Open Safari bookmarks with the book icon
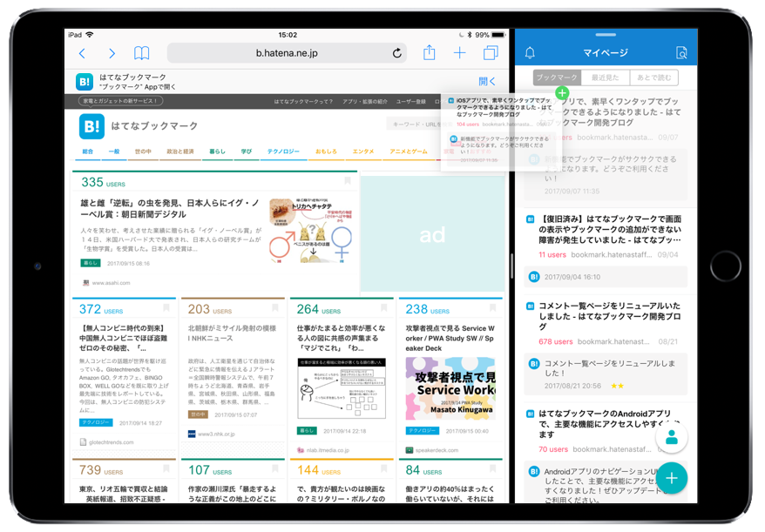This screenshot has width=765, height=532. click(x=141, y=53)
